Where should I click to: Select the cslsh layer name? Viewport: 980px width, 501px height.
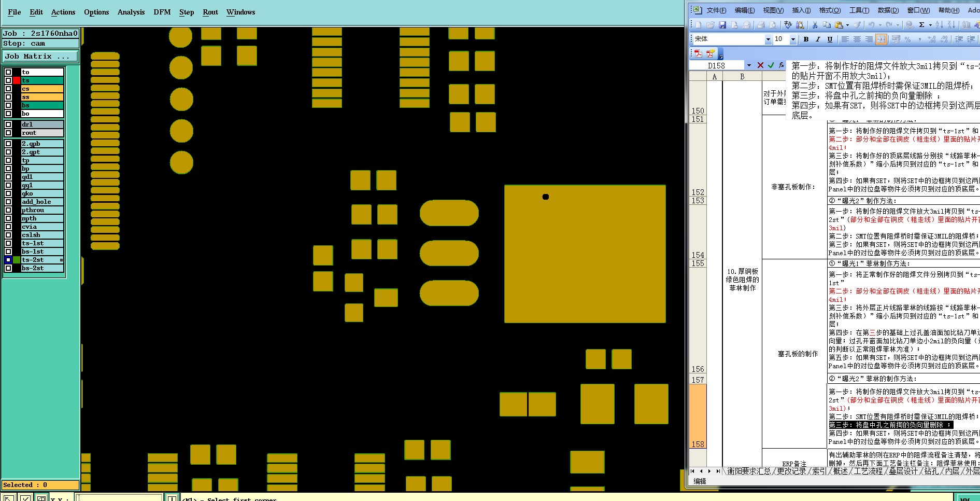[42, 235]
